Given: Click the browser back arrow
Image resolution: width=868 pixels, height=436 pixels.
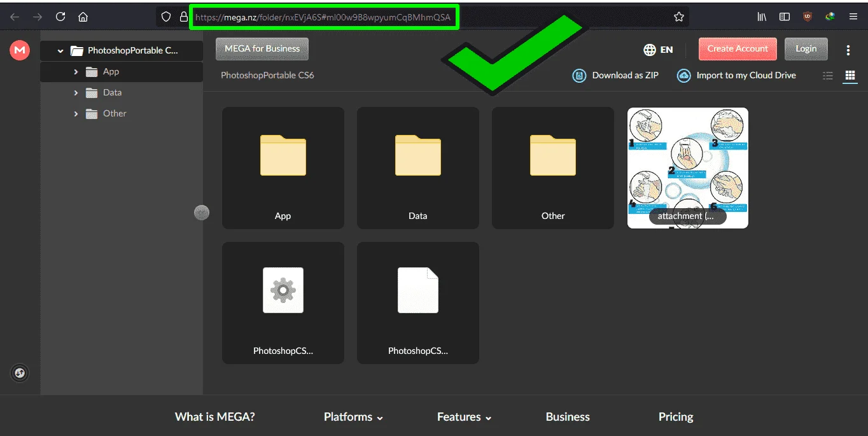Looking at the screenshot, I should [x=15, y=17].
